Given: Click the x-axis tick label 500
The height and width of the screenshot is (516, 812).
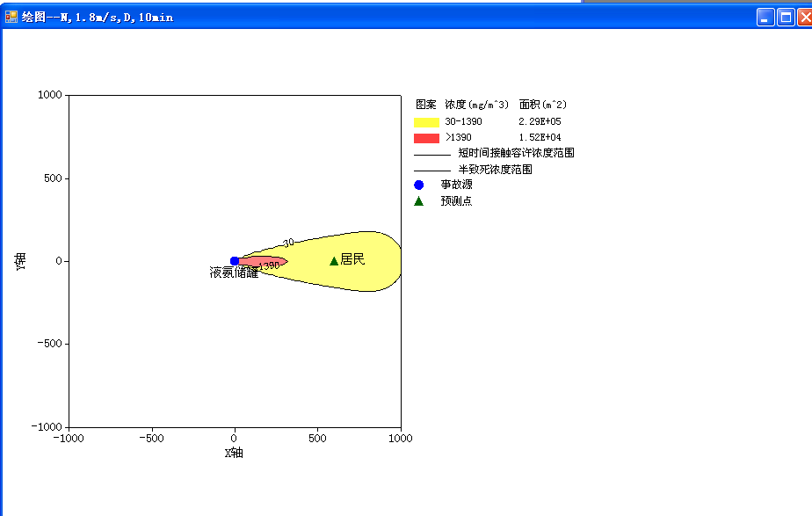Looking at the screenshot, I should (x=317, y=439).
